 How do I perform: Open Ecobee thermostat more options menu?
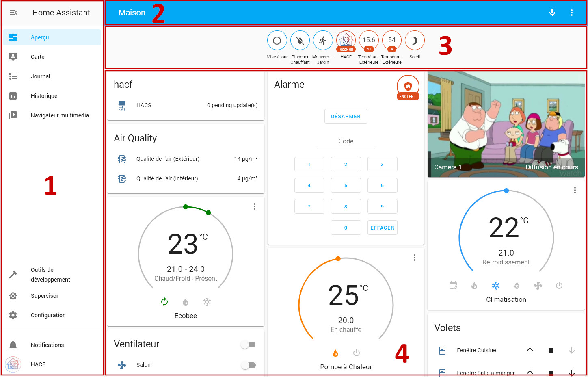(x=255, y=206)
